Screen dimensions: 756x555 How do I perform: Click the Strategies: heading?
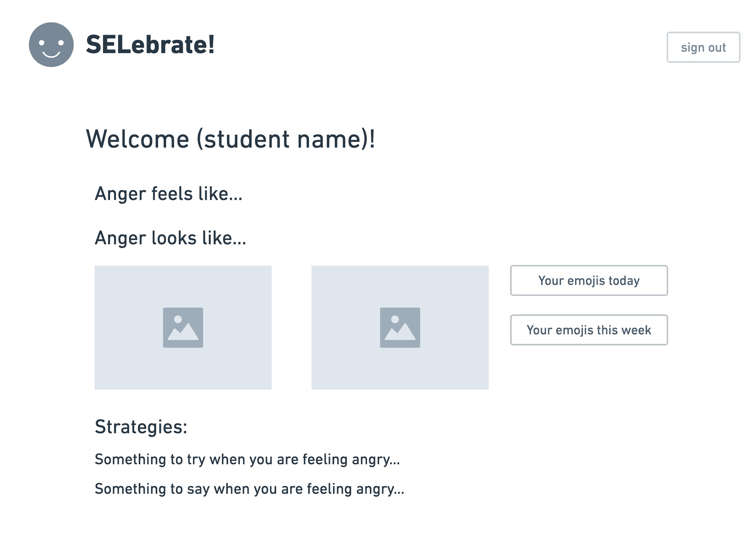(x=141, y=427)
